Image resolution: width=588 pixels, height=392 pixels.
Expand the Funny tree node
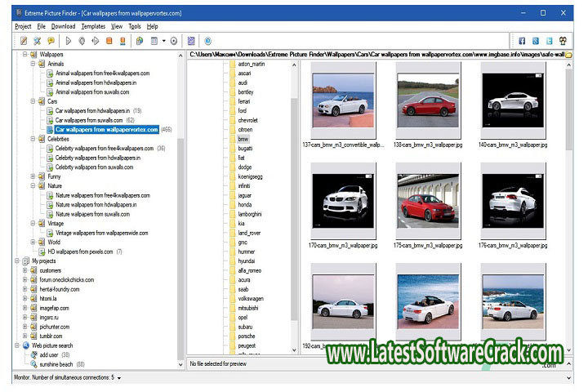pyautogui.click(x=33, y=176)
